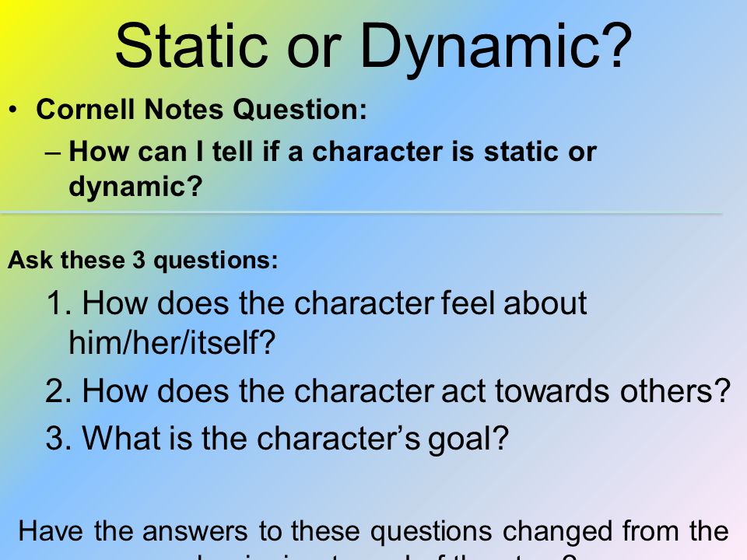Click question 3 What is the character's goal
The width and height of the screenshot is (747, 560).
coord(277,438)
